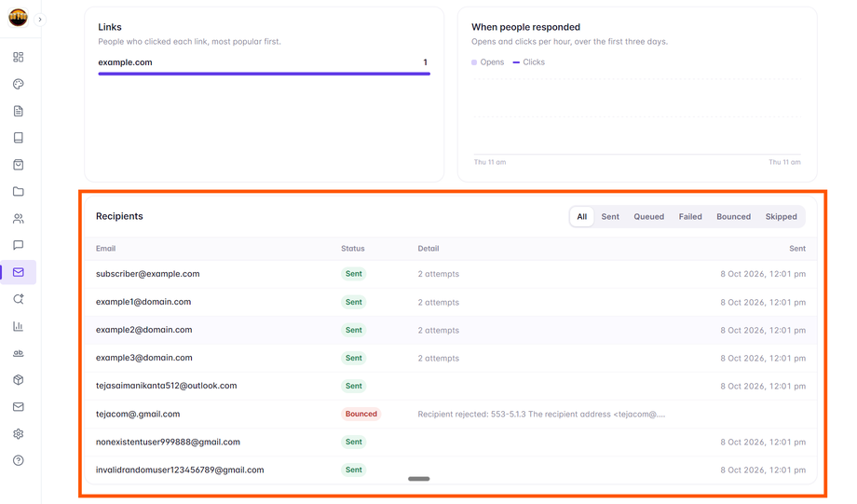Click the Opens legend item
Image resolution: width=857 pixels, height=504 pixels.
(x=487, y=62)
